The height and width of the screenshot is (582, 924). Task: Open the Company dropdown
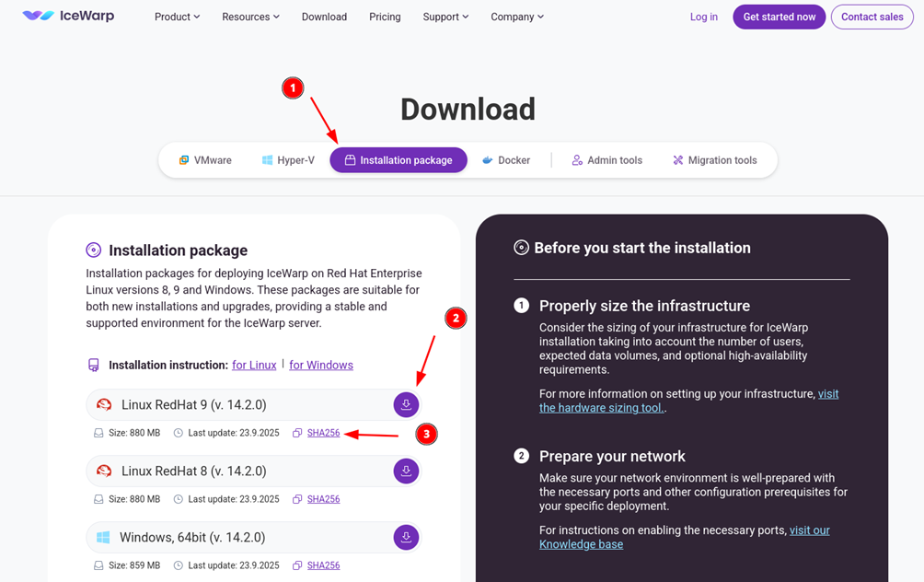[516, 17]
